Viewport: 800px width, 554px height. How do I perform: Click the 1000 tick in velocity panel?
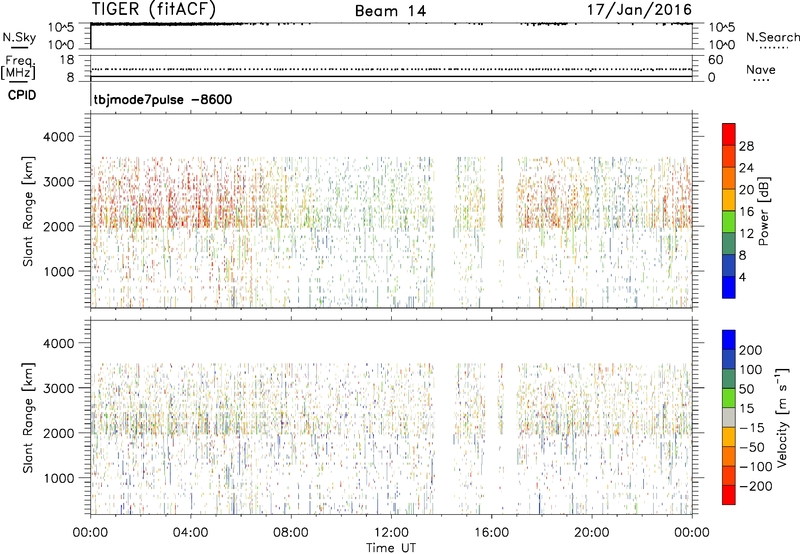pyautogui.click(x=59, y=478)
